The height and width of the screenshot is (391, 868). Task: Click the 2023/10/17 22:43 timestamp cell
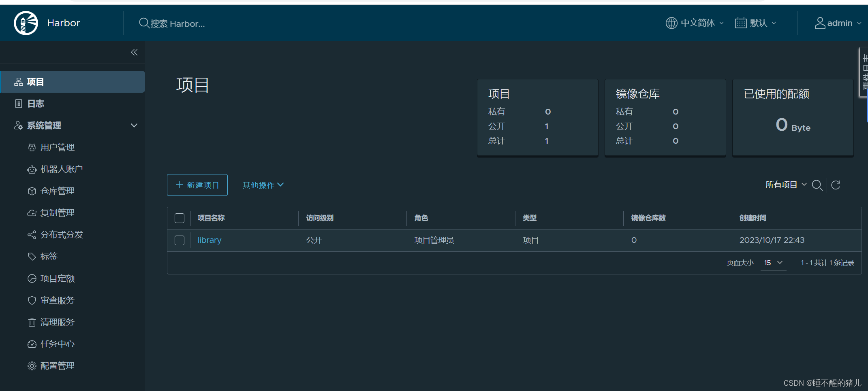[x=772, y=240]
